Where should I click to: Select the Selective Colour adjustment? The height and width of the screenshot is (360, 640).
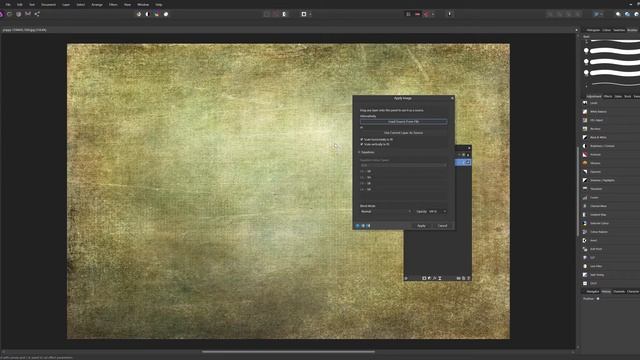tap(599, 223)
